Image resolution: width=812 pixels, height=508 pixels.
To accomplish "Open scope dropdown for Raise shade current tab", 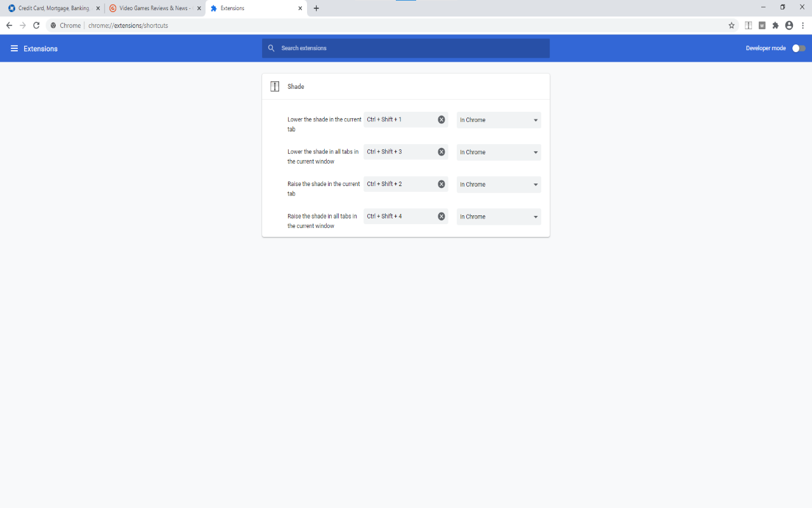I will pos(499,185).
